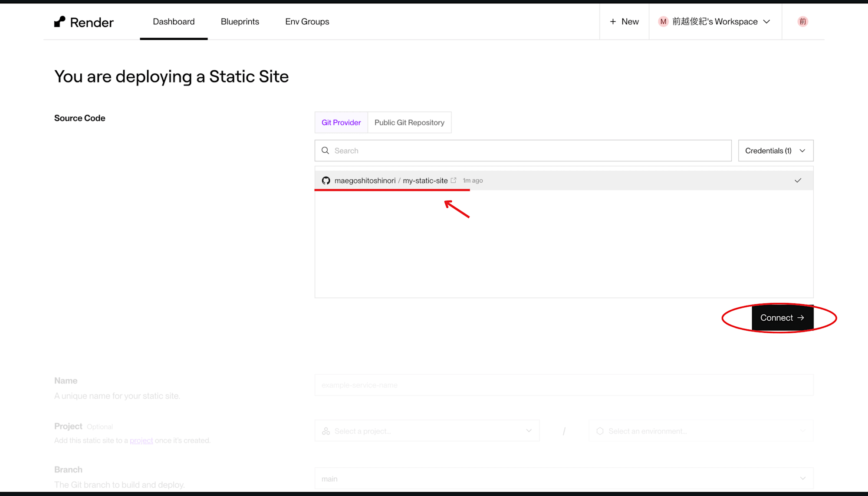Image resolution: width=868 pixels, height=496 pixels.
Task: Go to the Blueprints tab
Action: pyautogui.click(x=240, y=22)
